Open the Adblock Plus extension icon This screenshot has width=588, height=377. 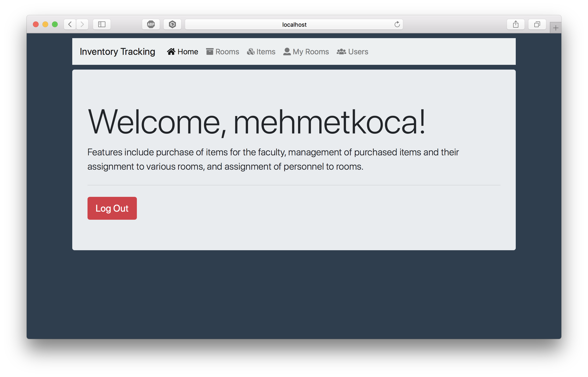pos(151,25)
